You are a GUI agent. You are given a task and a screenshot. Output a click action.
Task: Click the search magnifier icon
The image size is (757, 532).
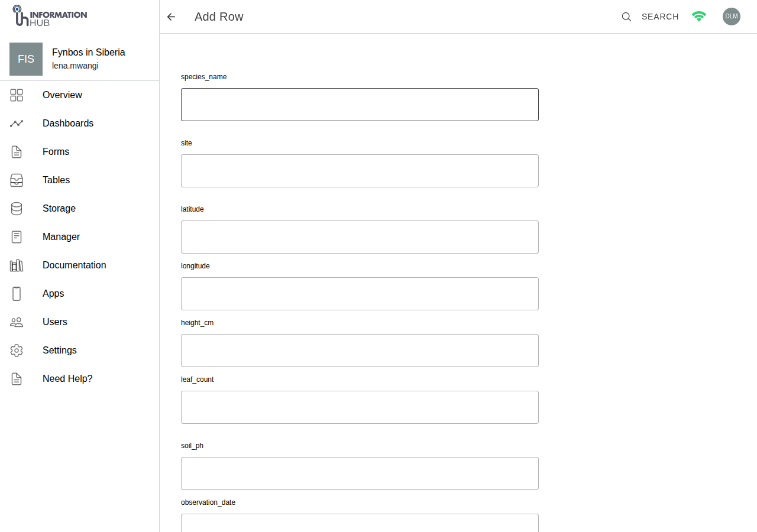[626, 17]
